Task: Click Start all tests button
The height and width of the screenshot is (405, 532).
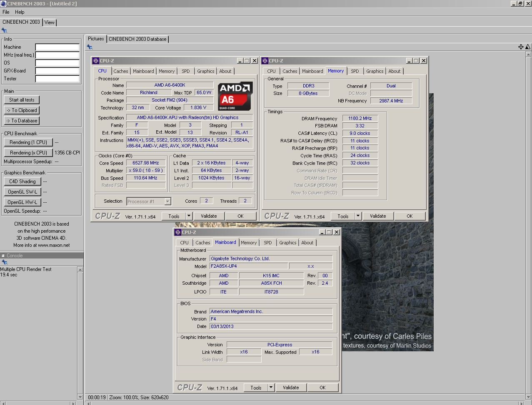Action: [x=22, y=100]
